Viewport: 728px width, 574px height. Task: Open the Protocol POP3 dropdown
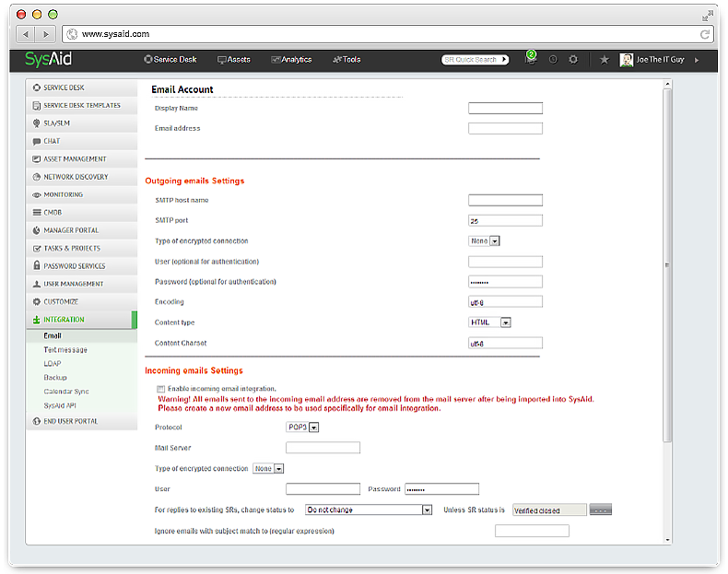302,427
